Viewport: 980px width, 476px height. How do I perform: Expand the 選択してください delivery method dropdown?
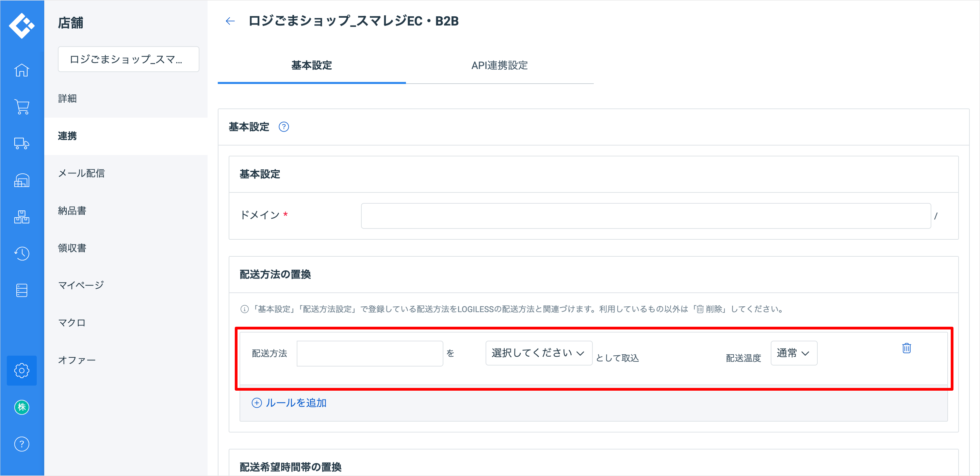[x=538, y=353]
